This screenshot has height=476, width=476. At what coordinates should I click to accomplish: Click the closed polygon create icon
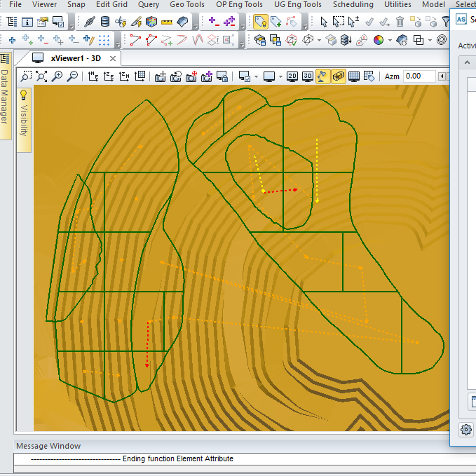pyautogui.click(x=151, y=40)
